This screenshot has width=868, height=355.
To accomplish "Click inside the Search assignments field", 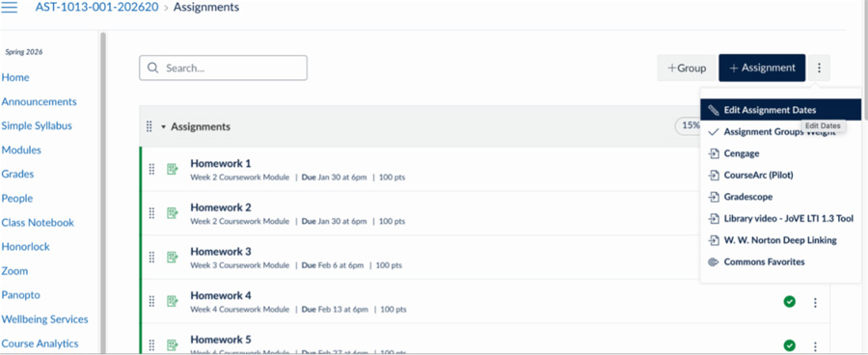I will pyautogui.click(x=223, y=68).
